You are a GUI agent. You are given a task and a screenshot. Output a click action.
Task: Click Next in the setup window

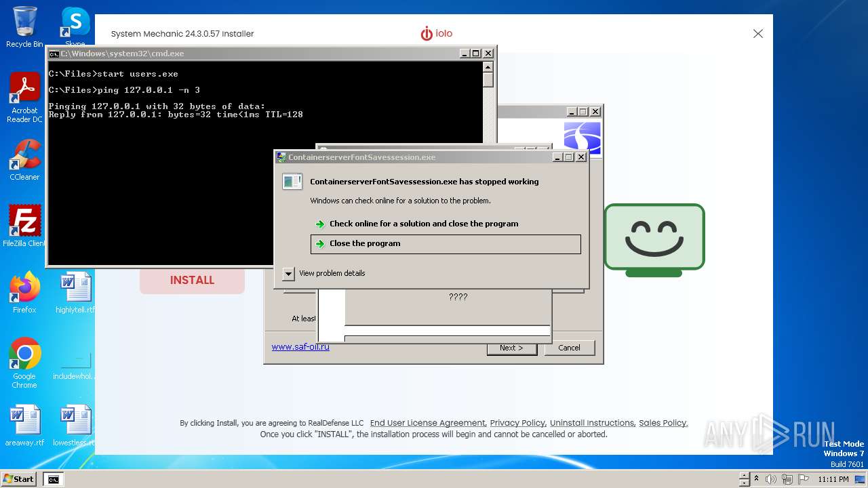(x=511, y=348)
